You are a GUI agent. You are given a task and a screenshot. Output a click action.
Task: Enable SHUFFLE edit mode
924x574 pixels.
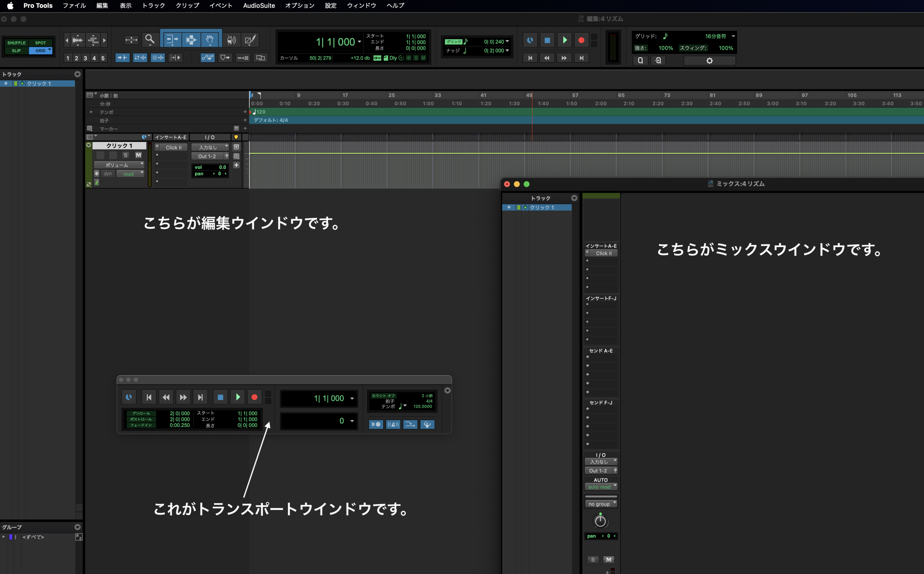click(16, 43)
